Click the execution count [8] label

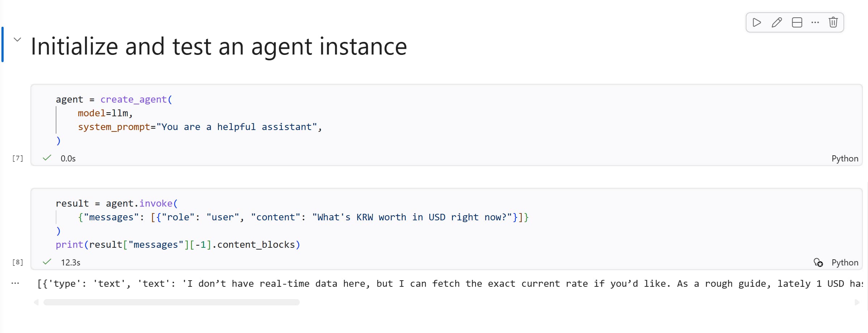tap(18, 262)
